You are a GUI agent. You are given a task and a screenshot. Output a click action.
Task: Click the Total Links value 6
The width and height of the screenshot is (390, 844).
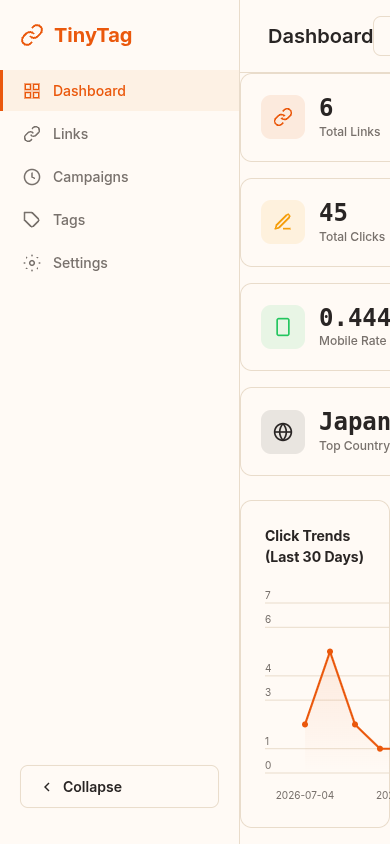(326, 107)
